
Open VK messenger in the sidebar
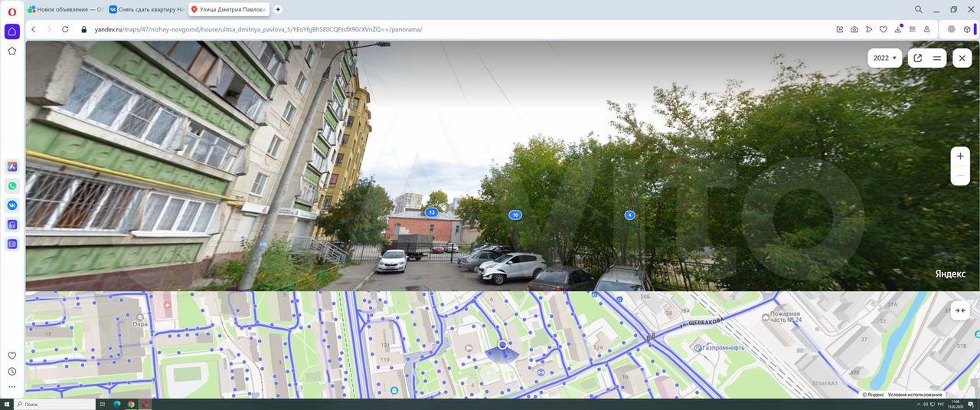click(12, 205)
